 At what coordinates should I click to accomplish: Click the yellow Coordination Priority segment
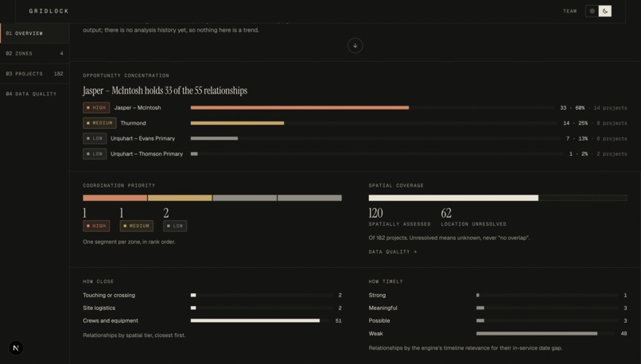click(180, 198)
